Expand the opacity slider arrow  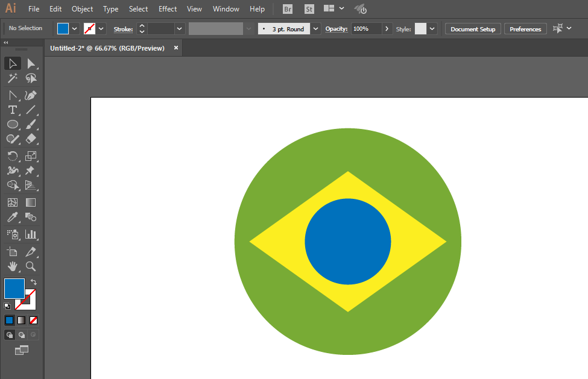point(387,29)
